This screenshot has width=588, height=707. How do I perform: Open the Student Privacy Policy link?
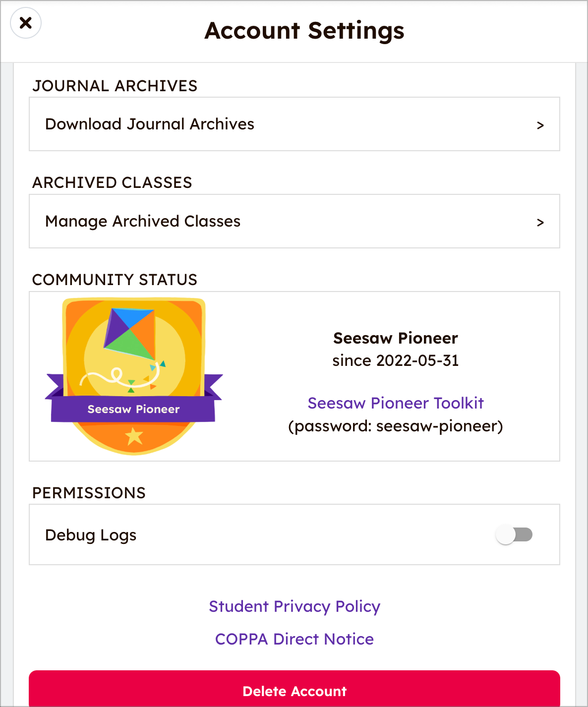point(294,606)
